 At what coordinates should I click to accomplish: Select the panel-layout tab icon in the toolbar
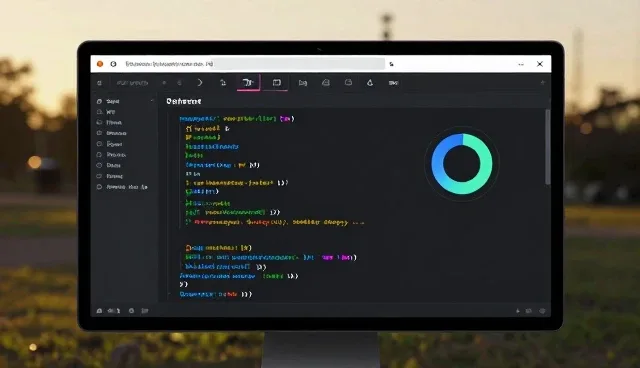pos(277,83)
